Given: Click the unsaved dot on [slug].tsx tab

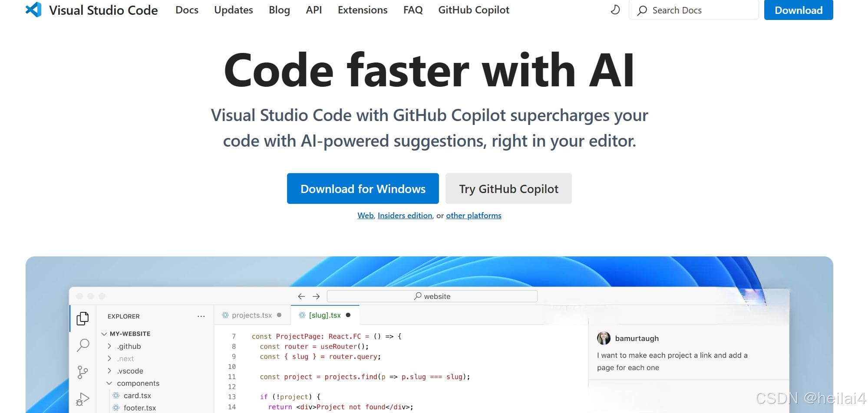Looking at the screenshot, I should click(348, 315).
